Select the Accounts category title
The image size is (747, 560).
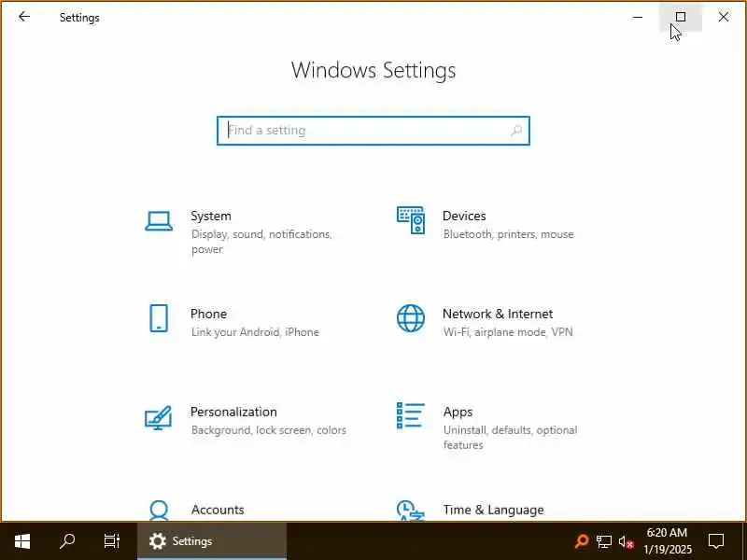[218, 510]
